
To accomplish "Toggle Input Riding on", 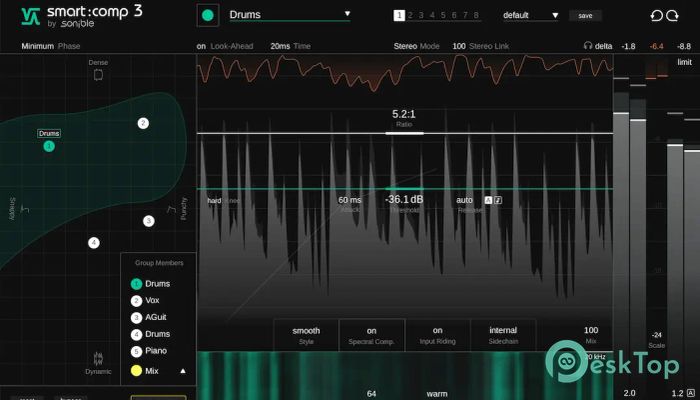I will [x=438, y=335].
